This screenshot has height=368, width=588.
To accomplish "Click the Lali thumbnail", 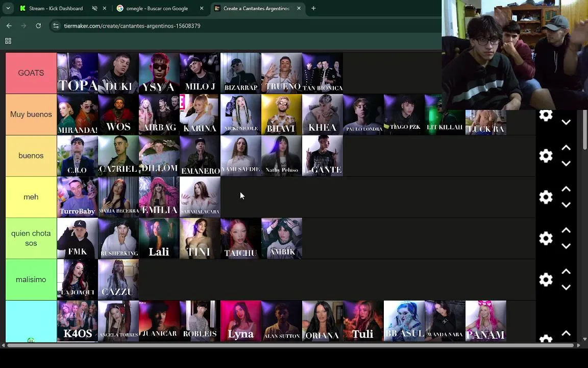I will pyautogui.click(x=159, y=238).
